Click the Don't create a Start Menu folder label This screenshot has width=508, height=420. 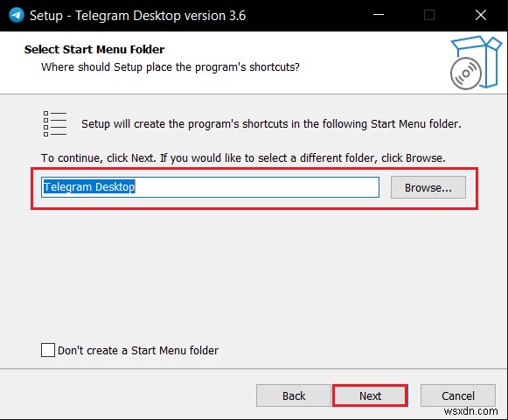tap(138, 351)
